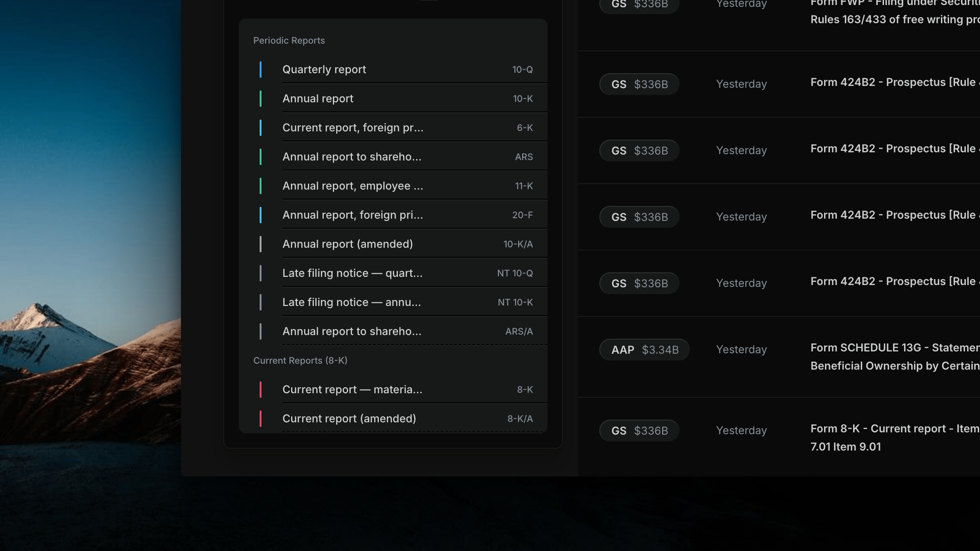Pick Annual report (amended) 10-K/A
The image size is (980, 551).
(x=393, y=244)
